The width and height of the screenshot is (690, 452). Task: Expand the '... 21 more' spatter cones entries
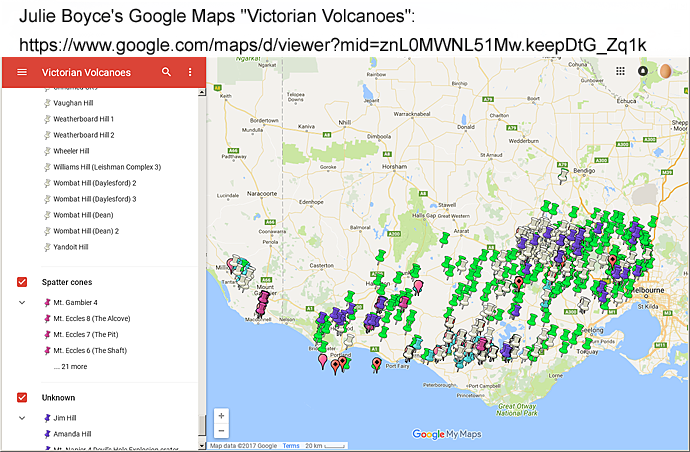[x=70, y=367]
